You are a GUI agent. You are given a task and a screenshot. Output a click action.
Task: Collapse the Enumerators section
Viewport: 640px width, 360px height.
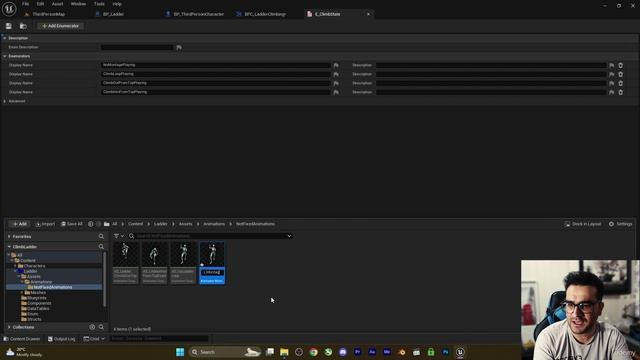pos(4,56)
